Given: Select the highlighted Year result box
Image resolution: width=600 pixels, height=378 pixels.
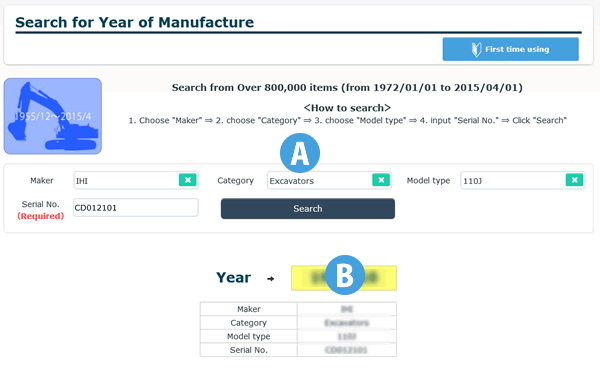Looking at the screenshot, I should [x=344, y=278].
